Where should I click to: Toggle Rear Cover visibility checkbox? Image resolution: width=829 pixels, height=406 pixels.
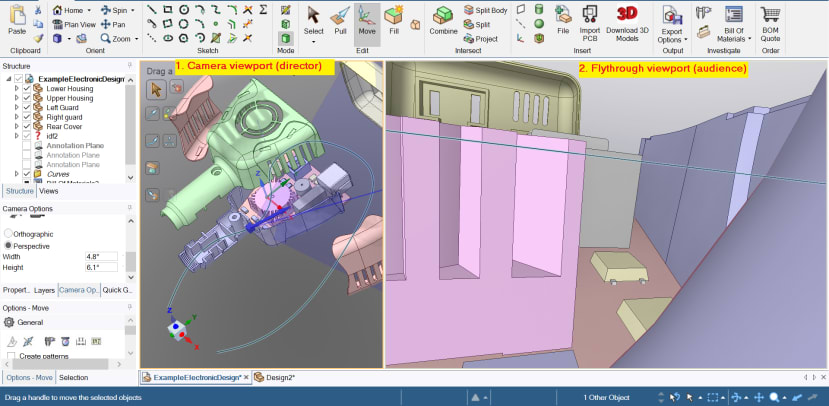(27, 126)
